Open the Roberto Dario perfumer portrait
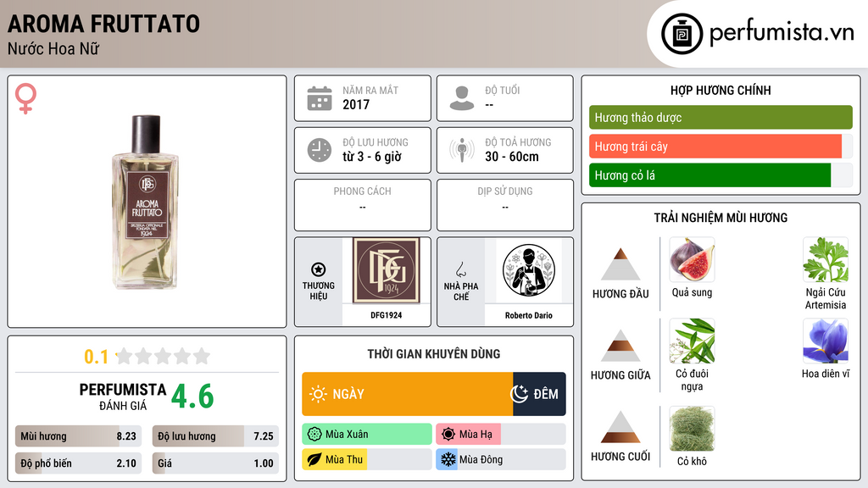This screenshot has width=868, height=488. pyautogui.click(x=529, y=270)
